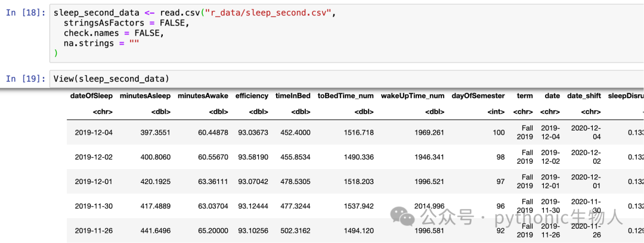Click the efficiency column header

click(252, 96)
